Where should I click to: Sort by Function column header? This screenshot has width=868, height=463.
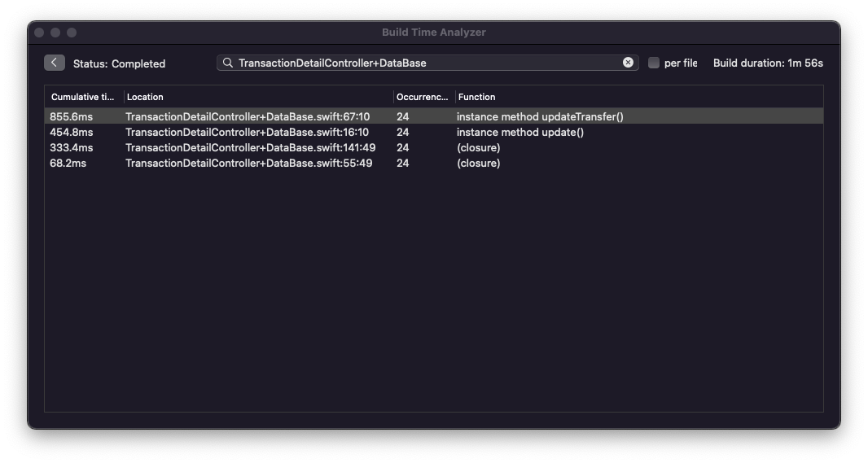click(x=476, y=97)
